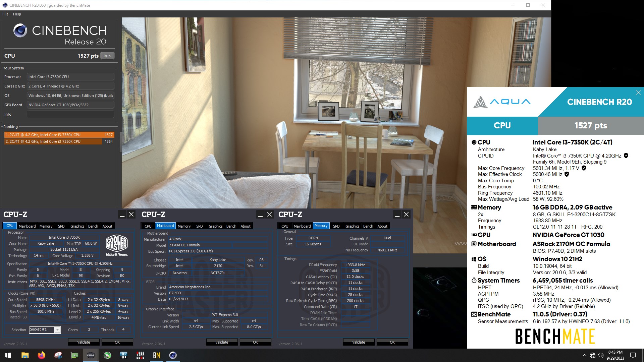The width and height of the screenshot is (644, 362).
Task: Switch to Memory tab in first CPU-Z window
Action: coord(46,226)
